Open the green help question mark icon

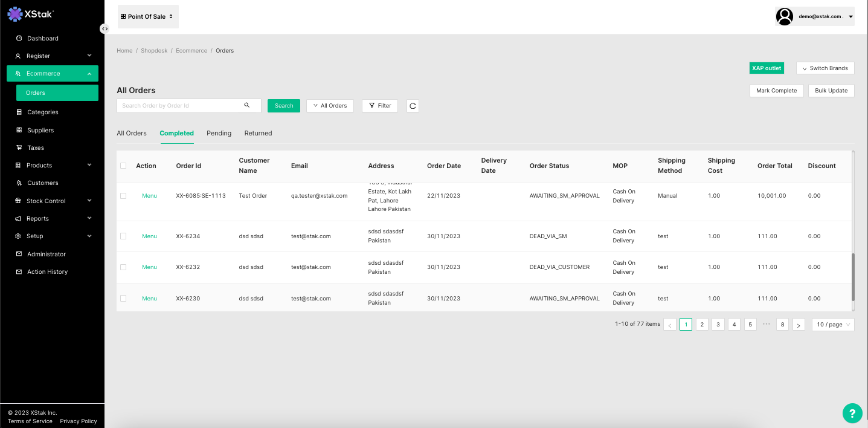point(852,413)
